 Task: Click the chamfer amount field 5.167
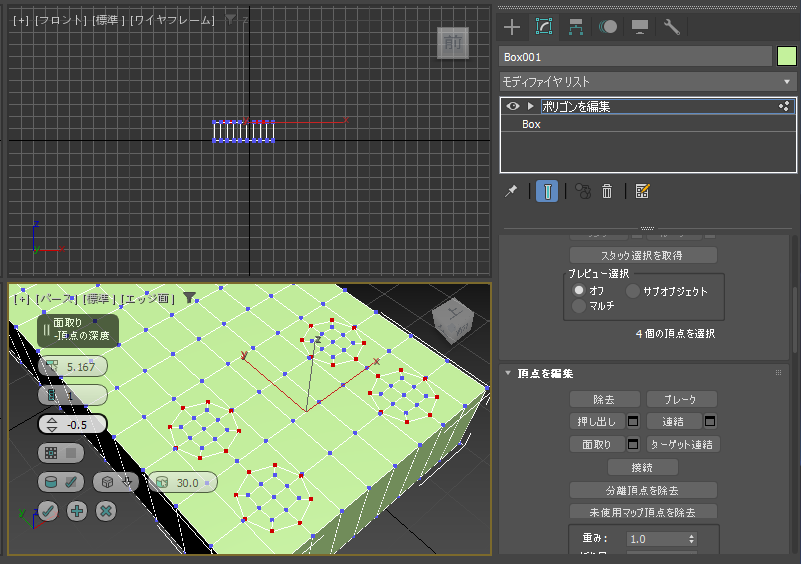pyautogui.click(x=73, y=366)
